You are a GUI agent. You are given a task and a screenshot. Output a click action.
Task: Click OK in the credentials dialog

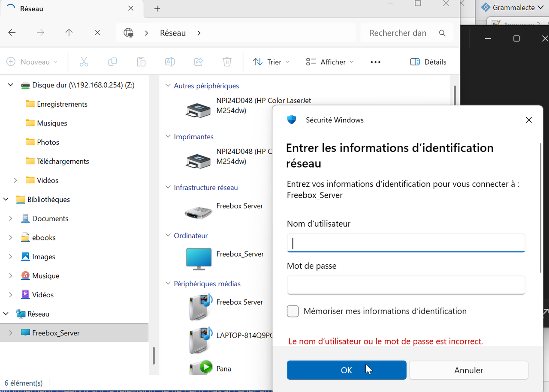click(347, 370)
